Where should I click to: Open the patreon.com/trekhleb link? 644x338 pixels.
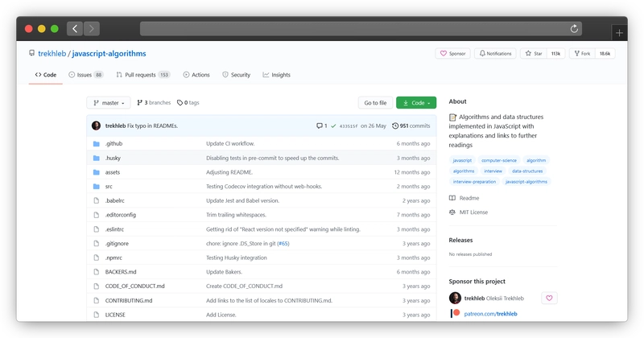coord(490,314)
